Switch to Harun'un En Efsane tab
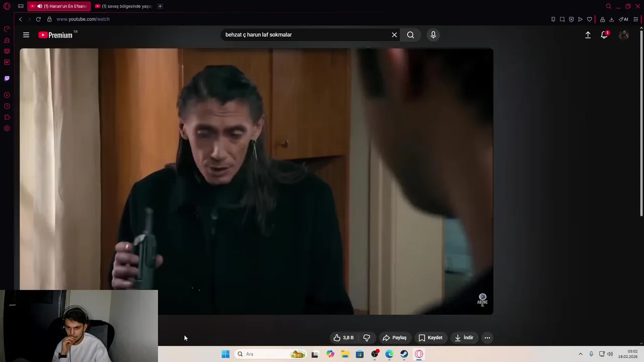The width and height of the screenshot is (644, 362). (x=59, y=6)
